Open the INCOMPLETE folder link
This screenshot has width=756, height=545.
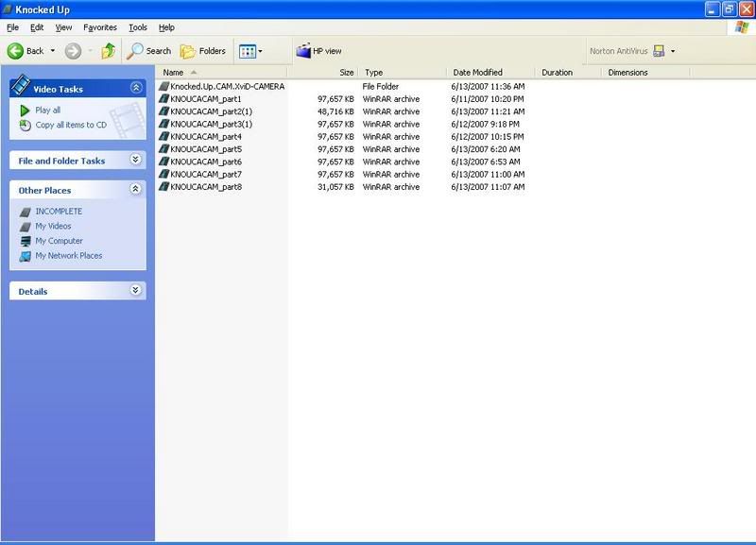(x=59, y=212)
